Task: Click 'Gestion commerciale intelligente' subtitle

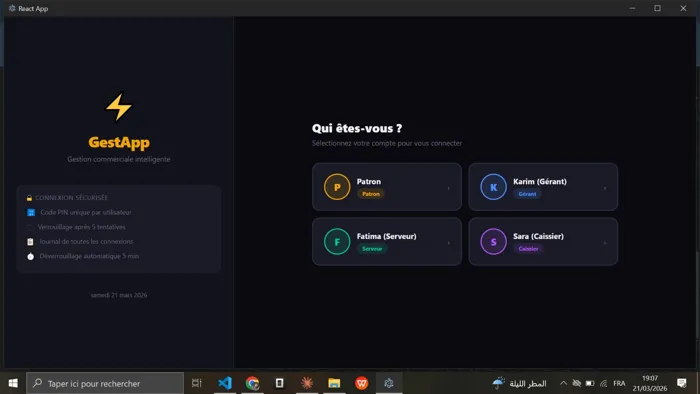Action: click(x=119, y=159)
